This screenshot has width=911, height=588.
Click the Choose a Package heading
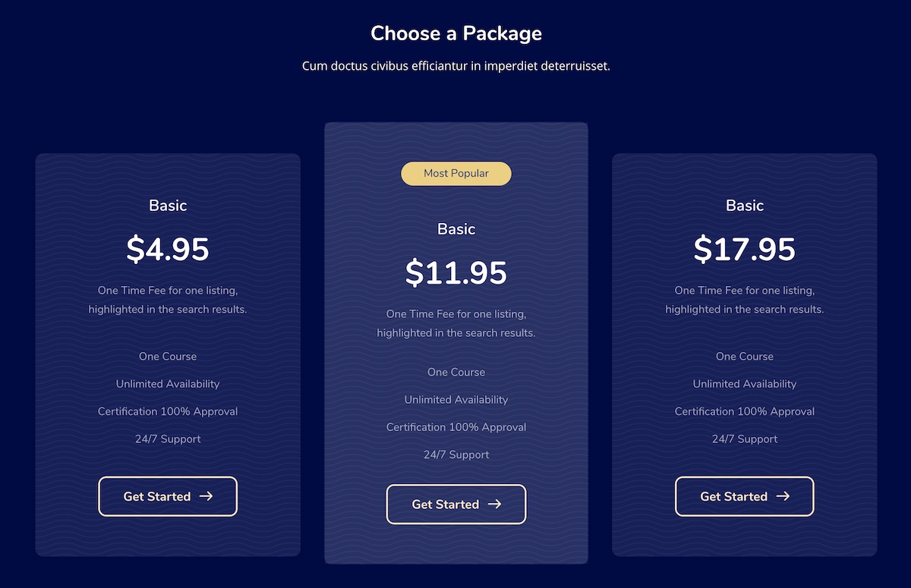click(456, 33)
